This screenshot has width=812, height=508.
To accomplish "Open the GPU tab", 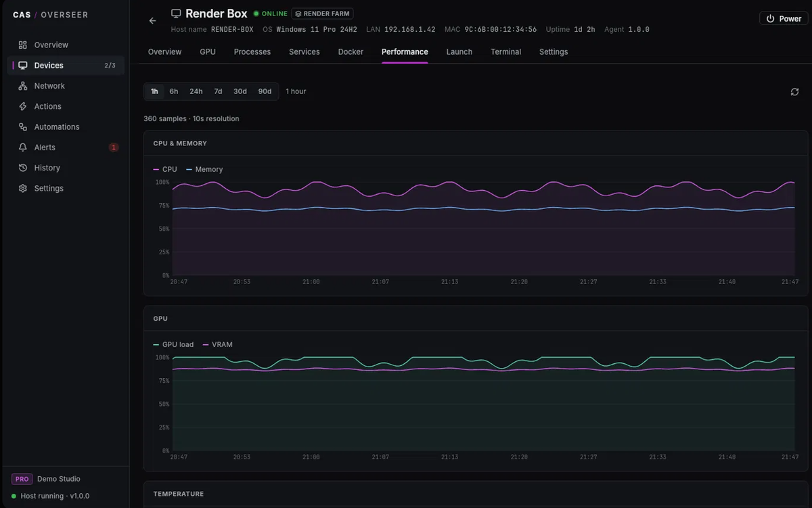I will (208, 52).
